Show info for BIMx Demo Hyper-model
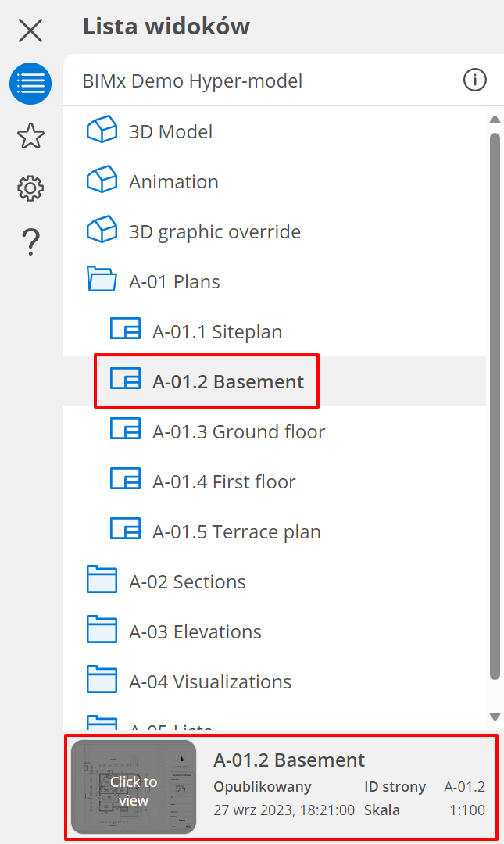The image size is (504, 844). 474,80
